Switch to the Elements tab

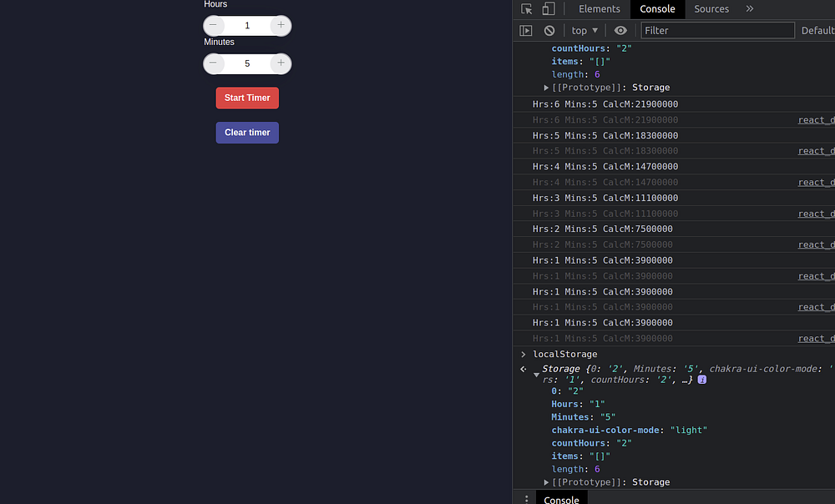click(600, 9)
